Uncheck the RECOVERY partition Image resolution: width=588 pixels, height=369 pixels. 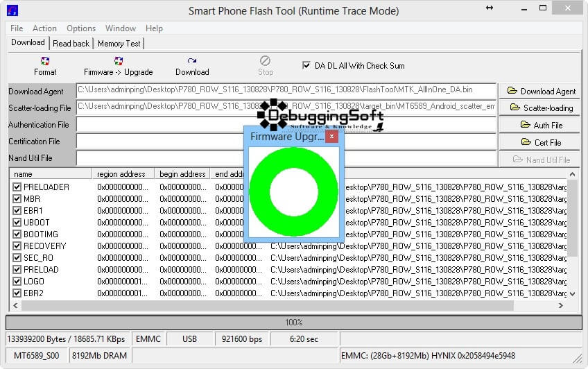point(17,246)
